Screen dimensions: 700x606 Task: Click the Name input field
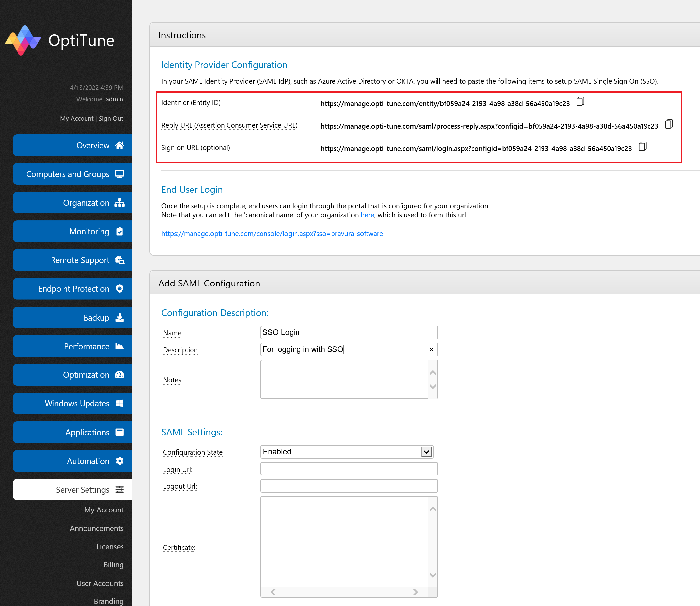point(349,332)
